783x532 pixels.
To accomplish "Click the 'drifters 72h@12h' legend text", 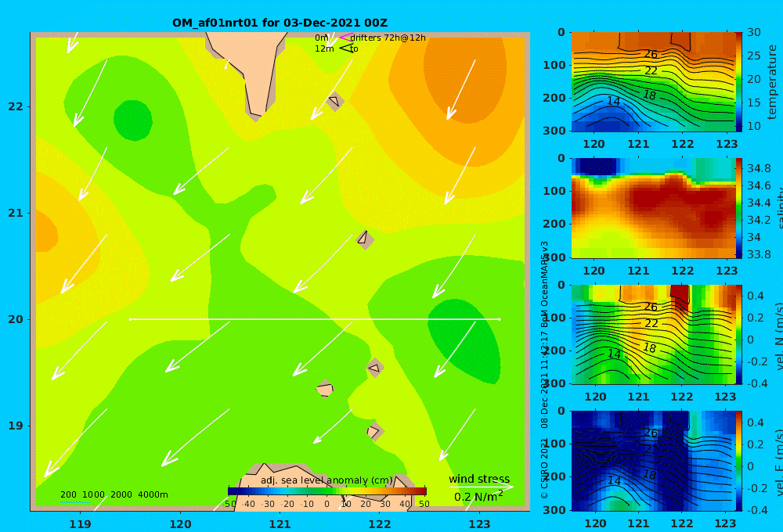I will (x=388, y=38).
